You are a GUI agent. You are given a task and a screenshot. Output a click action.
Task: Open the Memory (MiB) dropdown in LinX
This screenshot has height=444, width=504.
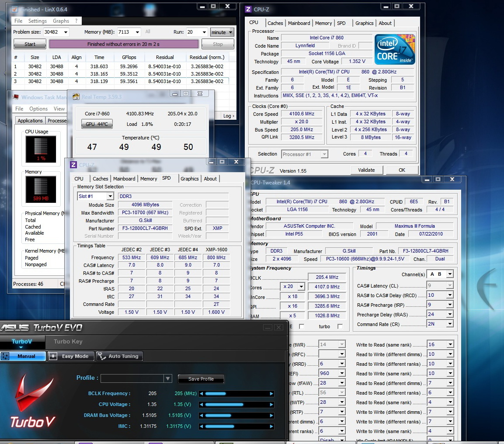coord(137,32)
